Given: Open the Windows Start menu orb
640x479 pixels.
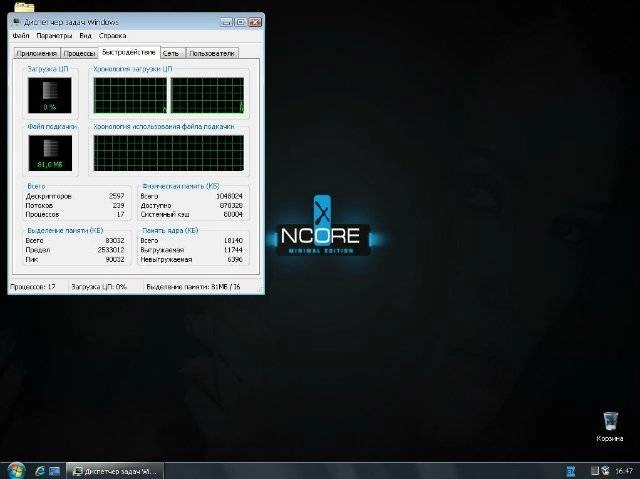Looking at the screenshot, I should tap(16, 470).
